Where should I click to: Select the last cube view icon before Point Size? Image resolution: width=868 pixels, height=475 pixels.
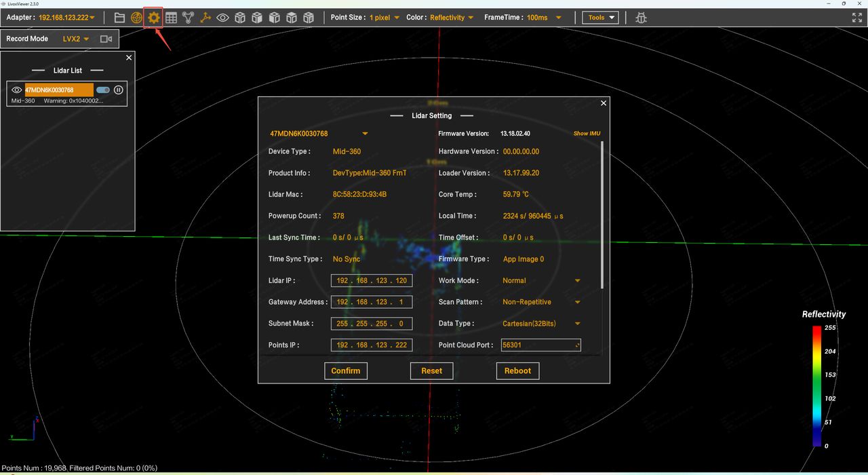[x=309, y=18]
